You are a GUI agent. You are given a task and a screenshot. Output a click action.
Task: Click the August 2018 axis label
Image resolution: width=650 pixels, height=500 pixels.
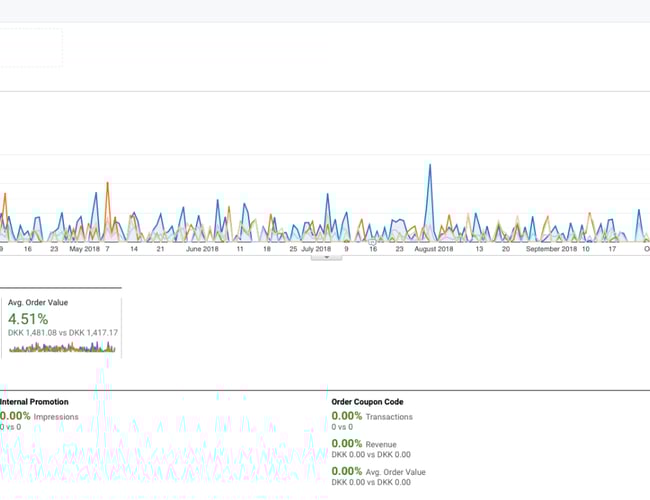(x=435, y=249)
